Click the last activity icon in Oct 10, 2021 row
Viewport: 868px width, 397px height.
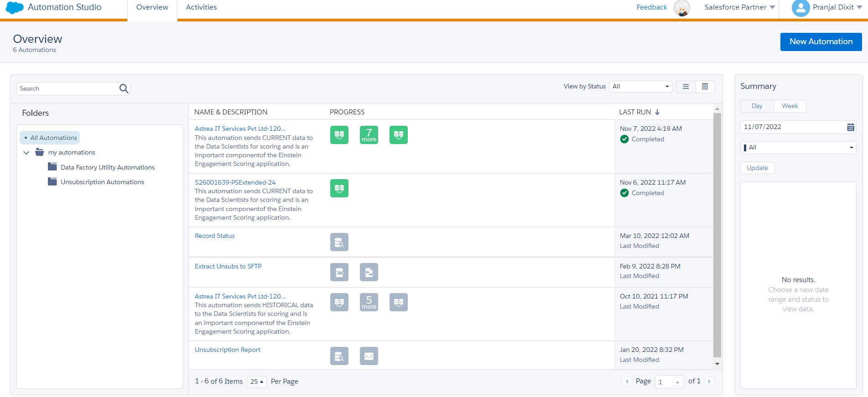point(399,302)
